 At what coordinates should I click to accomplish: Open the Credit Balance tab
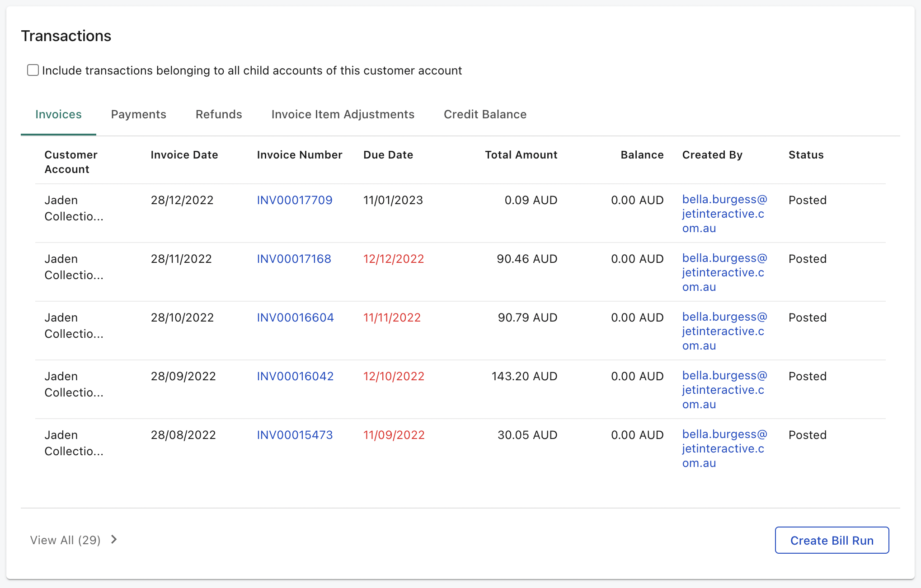[x=485, y=114]
